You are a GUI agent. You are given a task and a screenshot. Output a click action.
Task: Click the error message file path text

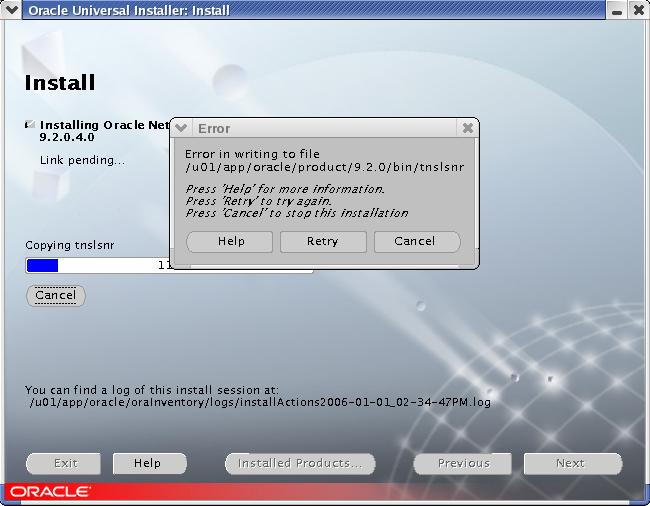324,167
